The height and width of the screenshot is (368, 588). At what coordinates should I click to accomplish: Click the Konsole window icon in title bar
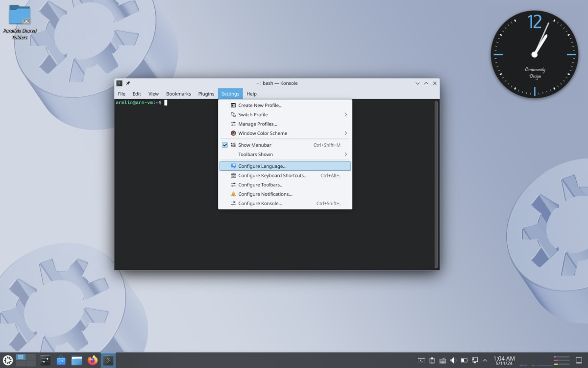(119, 83)
